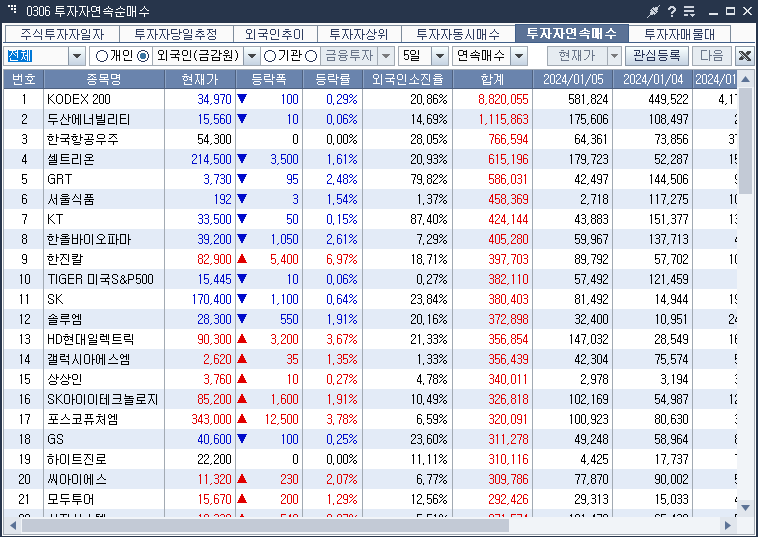Select 한국항공우주 stock name

coord(83,139)
